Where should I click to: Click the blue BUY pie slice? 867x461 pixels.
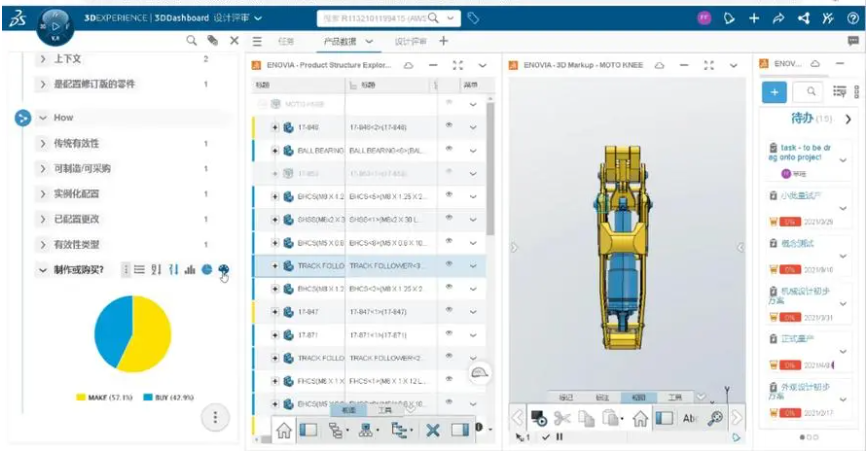(111, 332)
